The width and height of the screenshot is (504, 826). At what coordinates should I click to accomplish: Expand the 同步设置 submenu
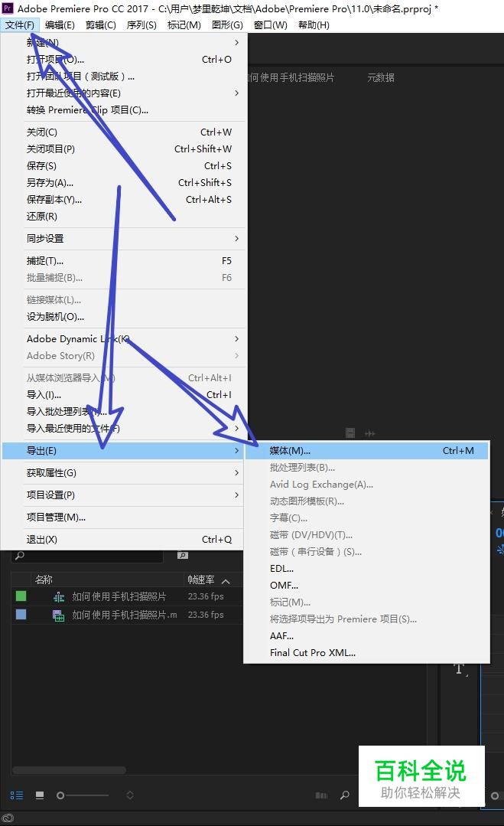[237, 239]
